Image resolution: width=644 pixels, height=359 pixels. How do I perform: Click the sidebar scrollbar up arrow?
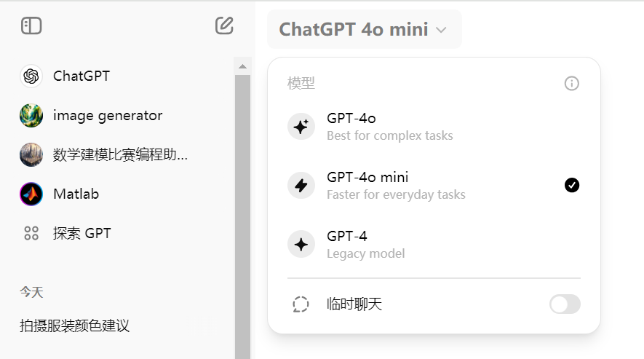(243, 66)
